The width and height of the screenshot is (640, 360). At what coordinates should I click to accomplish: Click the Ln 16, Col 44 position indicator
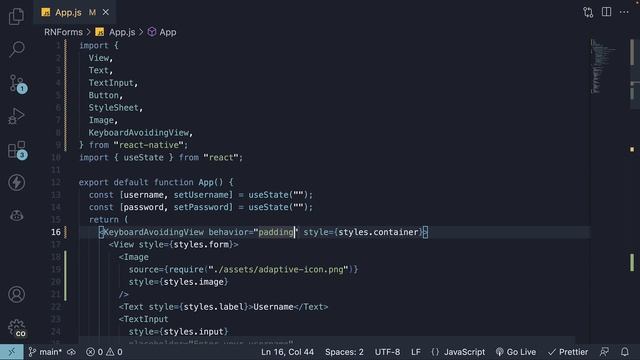click(x=287, y=352)
